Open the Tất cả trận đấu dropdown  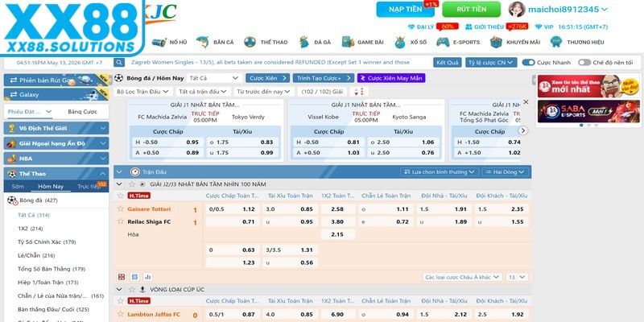coord(203,92)
